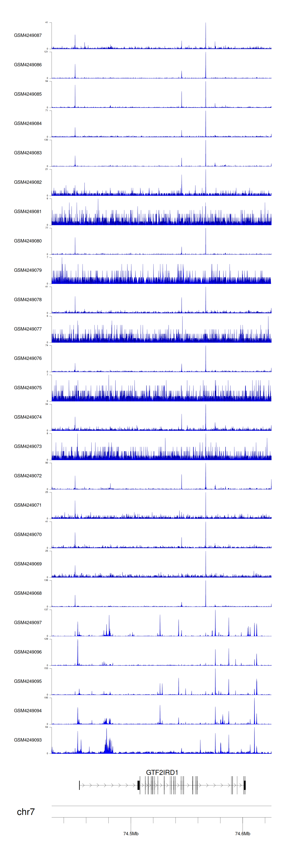The height and width of the screenshot is (868, 286).
Task: Click the GSM4249082 track label
Action: [x=28, y=182]
